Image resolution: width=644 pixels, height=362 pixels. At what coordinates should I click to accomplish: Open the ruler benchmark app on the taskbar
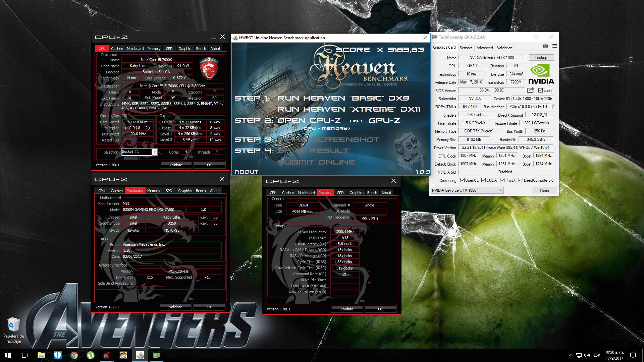tap(123, 355)
